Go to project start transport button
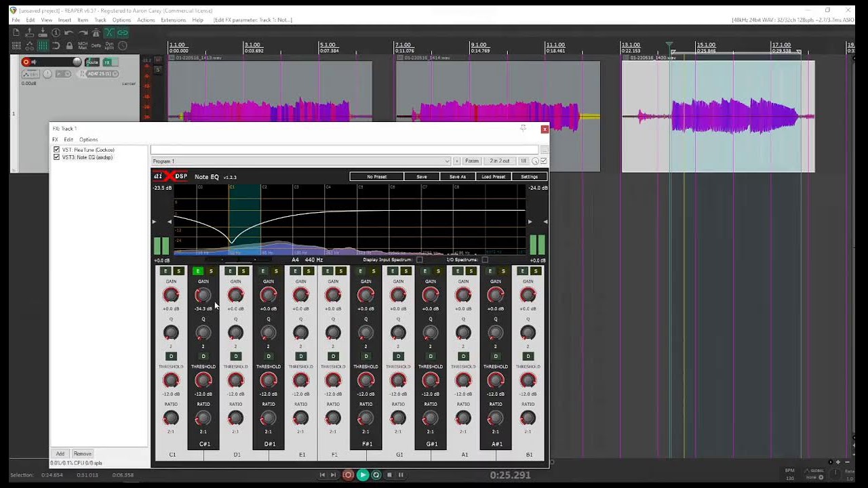Image resolution: width=868 pixels, height=488 pixels. (322, 475)
